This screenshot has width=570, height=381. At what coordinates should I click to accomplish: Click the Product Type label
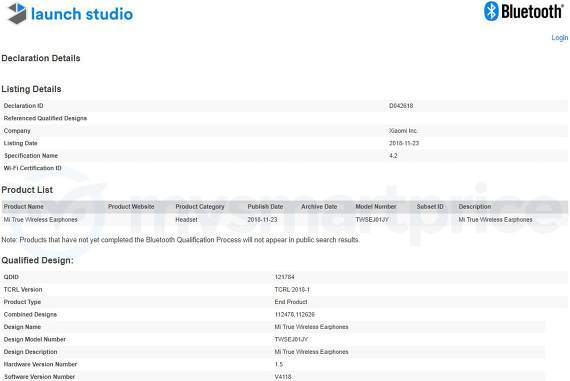click(22, 302)
